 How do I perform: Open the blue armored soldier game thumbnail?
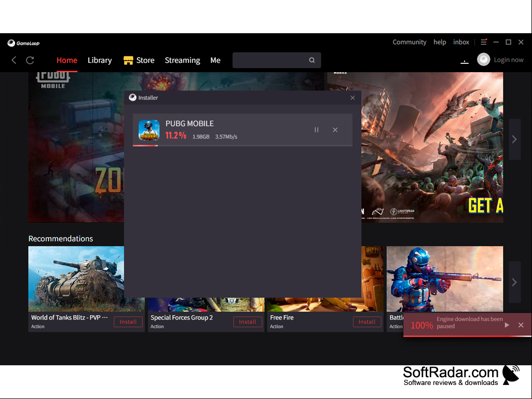445,279
